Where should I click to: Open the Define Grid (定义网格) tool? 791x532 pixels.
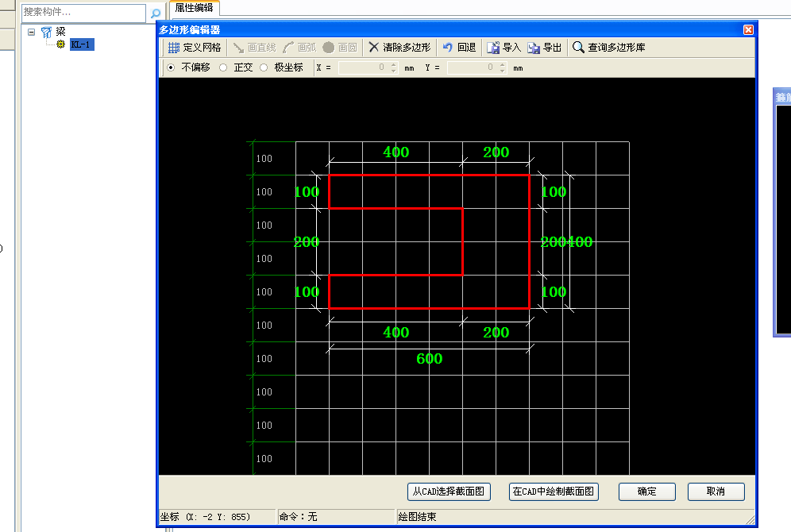195,48
